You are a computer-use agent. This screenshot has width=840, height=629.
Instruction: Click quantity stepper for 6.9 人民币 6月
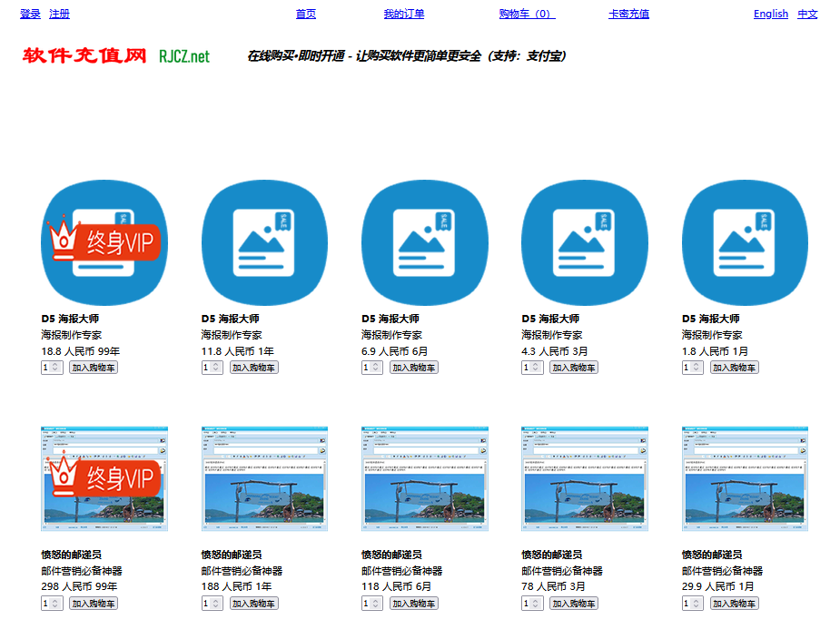click(x=372, y=368)
